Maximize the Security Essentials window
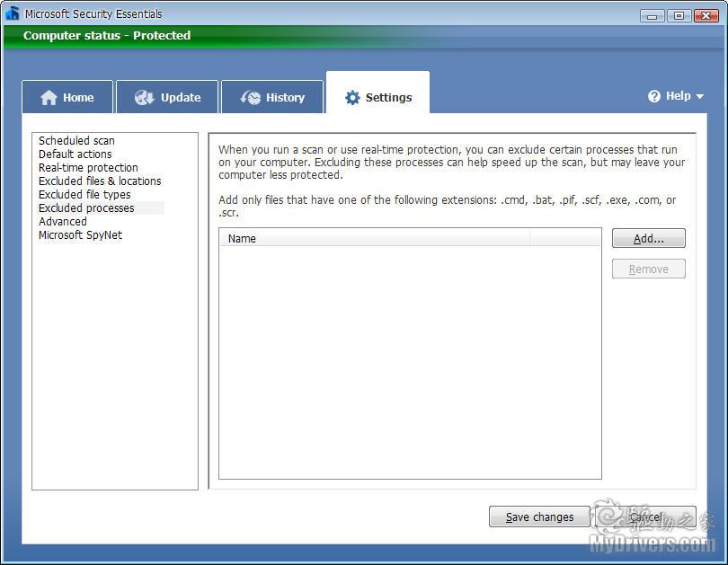The width and height of the screenshot is (728, 565). (679, 16)
